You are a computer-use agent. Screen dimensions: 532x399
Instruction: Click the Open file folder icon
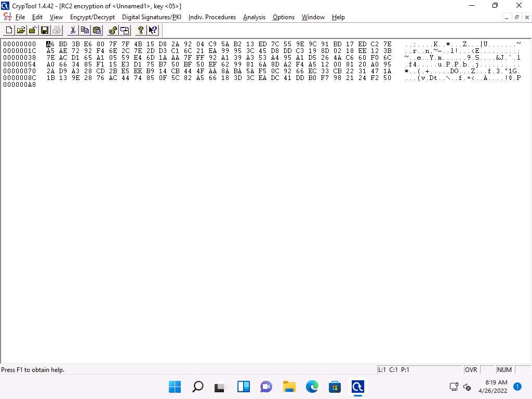[21, 30]
